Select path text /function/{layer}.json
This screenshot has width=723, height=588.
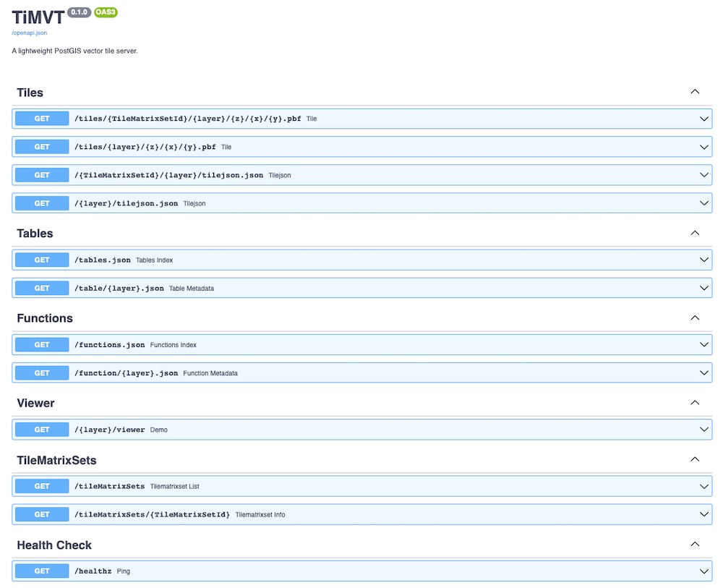tap(126, 373)
